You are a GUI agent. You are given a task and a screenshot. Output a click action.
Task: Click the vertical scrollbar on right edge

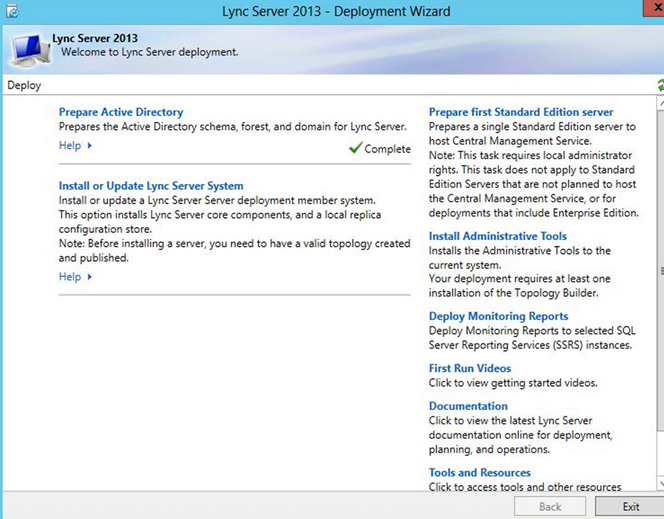659,270
